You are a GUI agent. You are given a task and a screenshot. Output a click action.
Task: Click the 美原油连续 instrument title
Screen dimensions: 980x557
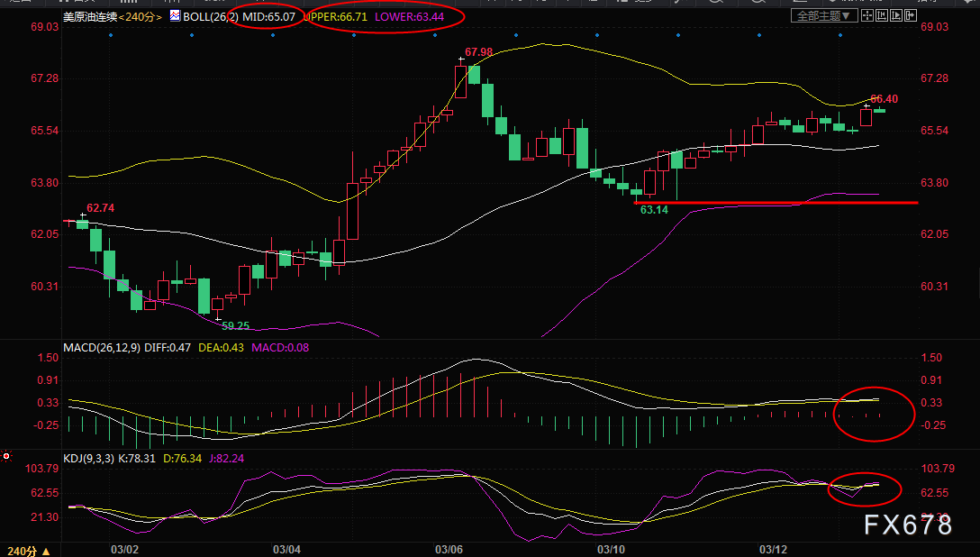pos(88,16)
